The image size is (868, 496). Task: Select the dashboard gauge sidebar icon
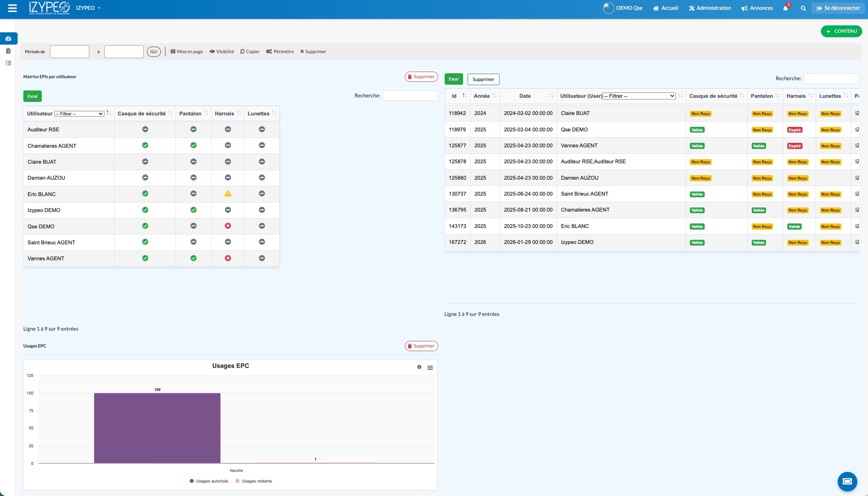(8, 38)
